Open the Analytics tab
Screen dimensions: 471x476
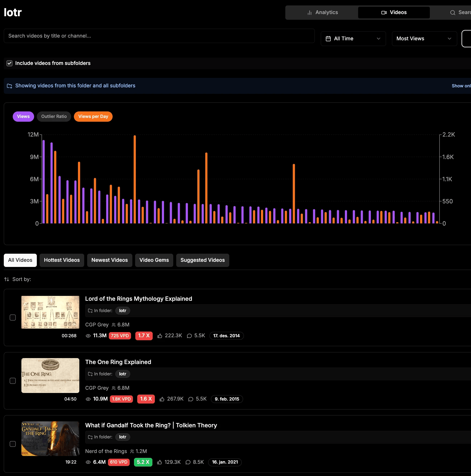322,12
